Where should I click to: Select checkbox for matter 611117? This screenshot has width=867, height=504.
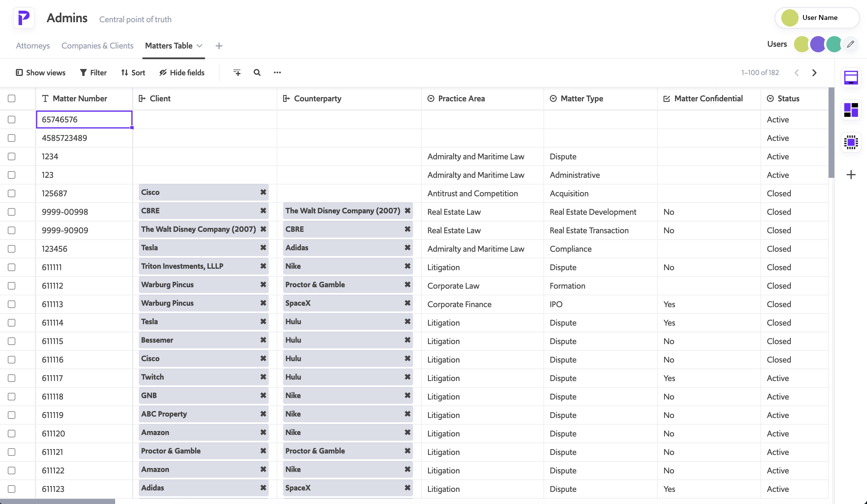pos(12,378)
